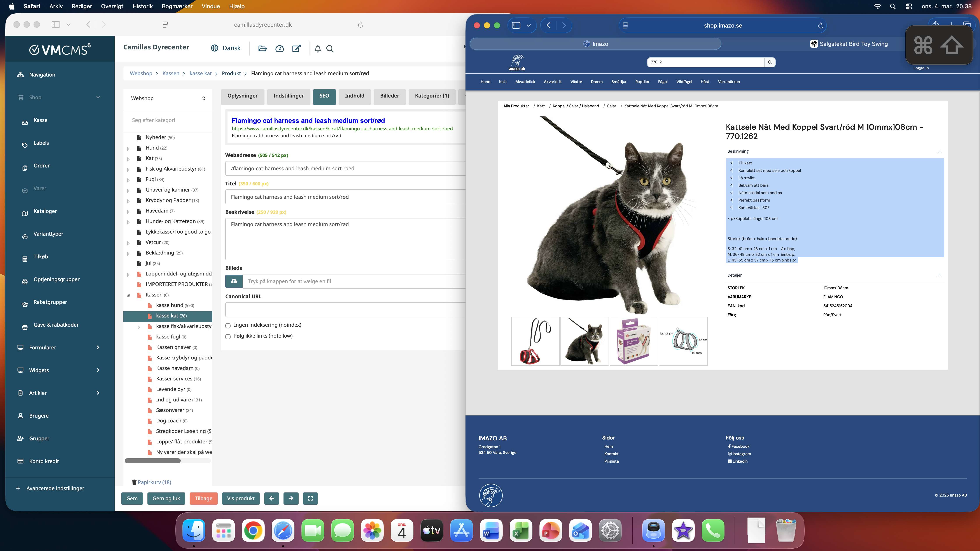Click the fullscreen icon in bottom toolbar

point(310,498)
